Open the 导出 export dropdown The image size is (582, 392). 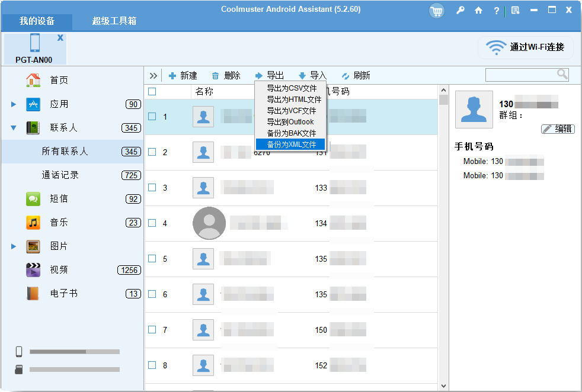pos(270,76)
